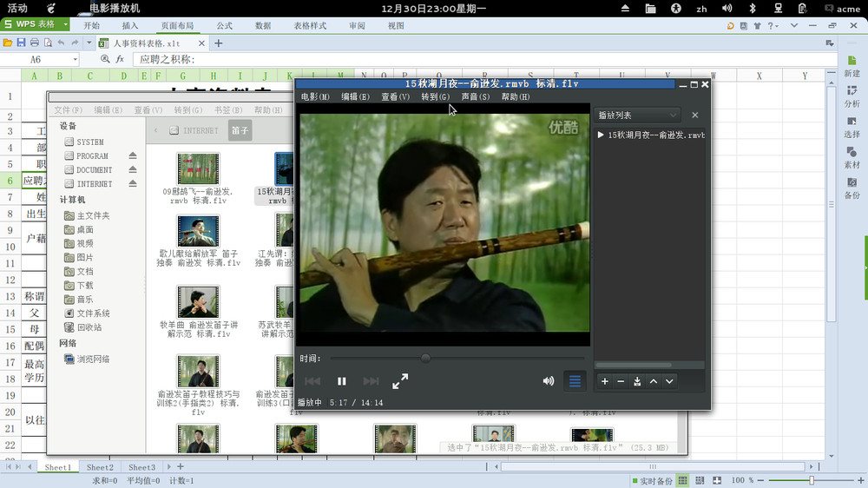Screen dimensions: 868x488
Task: Go to previous track in movie player
Action: pos(312,381)
